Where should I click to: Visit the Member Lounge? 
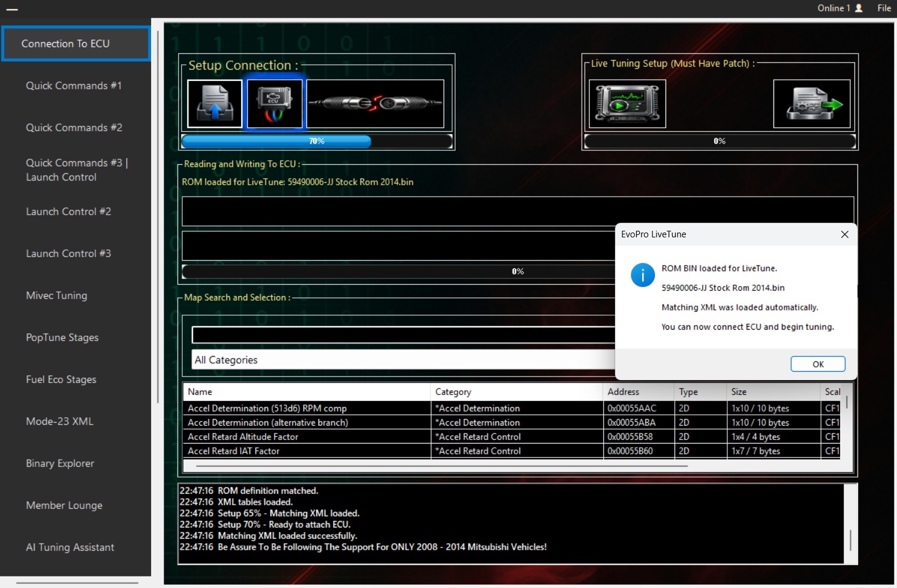[64, 505]
